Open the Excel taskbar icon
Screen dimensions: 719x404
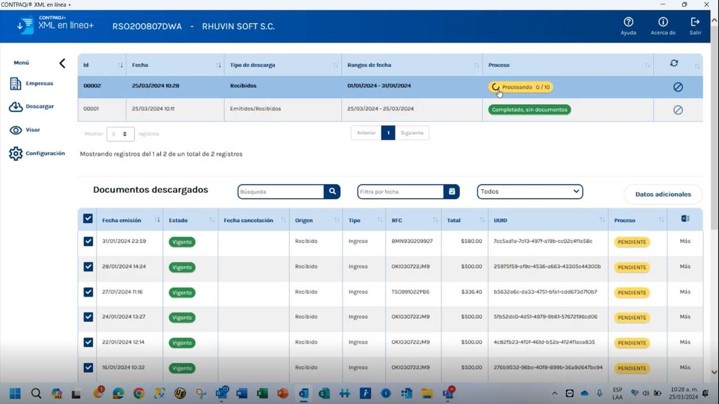pos(262,393)
